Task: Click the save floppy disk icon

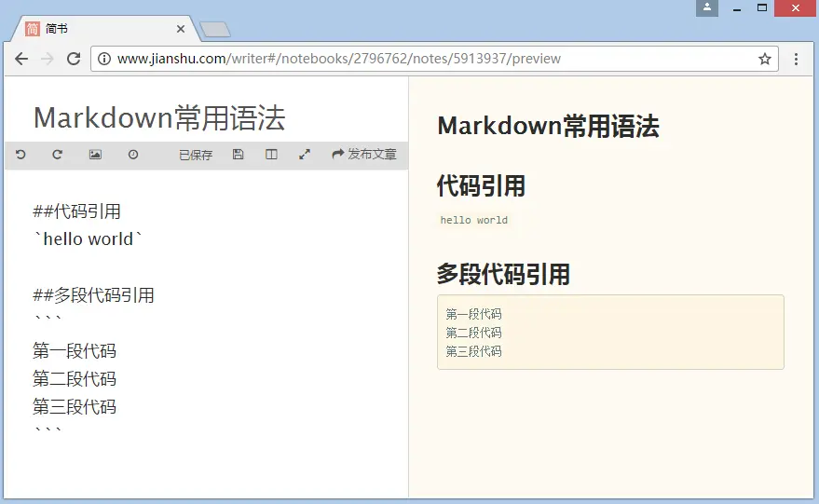Action: point(239,154)
